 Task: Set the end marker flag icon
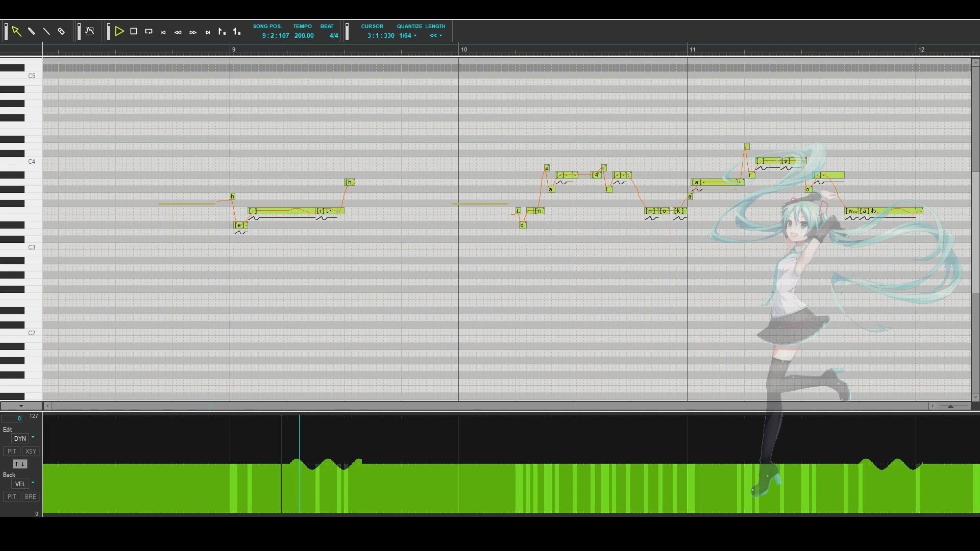[237, 32]
